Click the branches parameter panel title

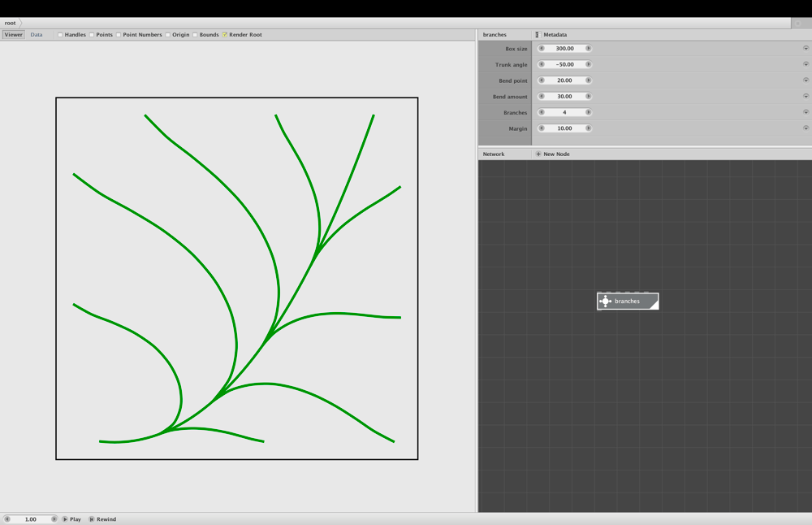coord(495,35)
